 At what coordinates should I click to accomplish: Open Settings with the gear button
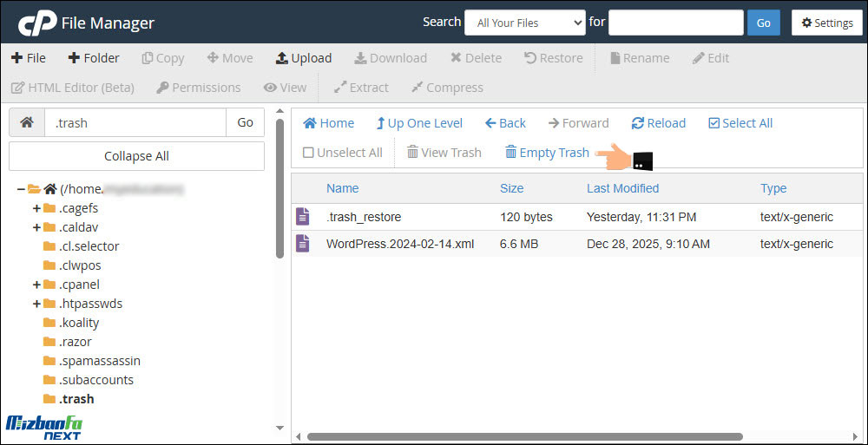(826, 23)
